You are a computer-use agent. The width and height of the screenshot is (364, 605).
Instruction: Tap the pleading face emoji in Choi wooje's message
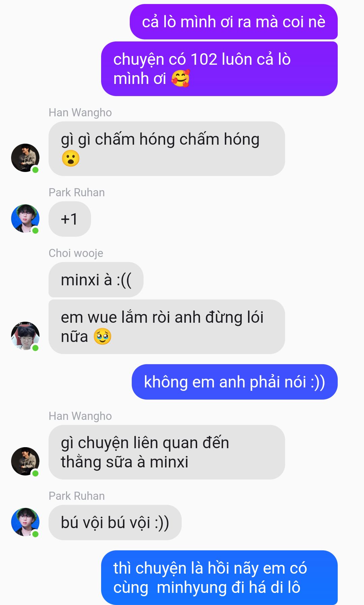point(102,337)
